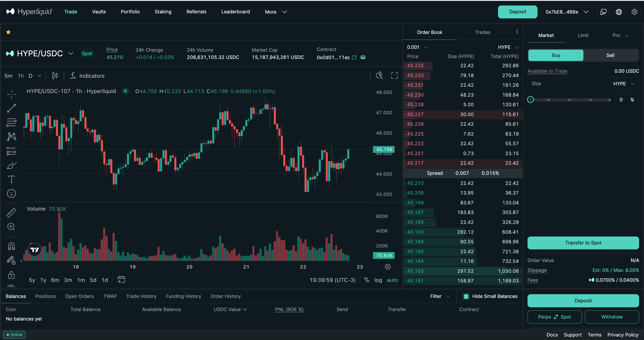The width and height of the screenshot is (644, 340).
Task: Open the language globe icon
Action: coord(619,12)
